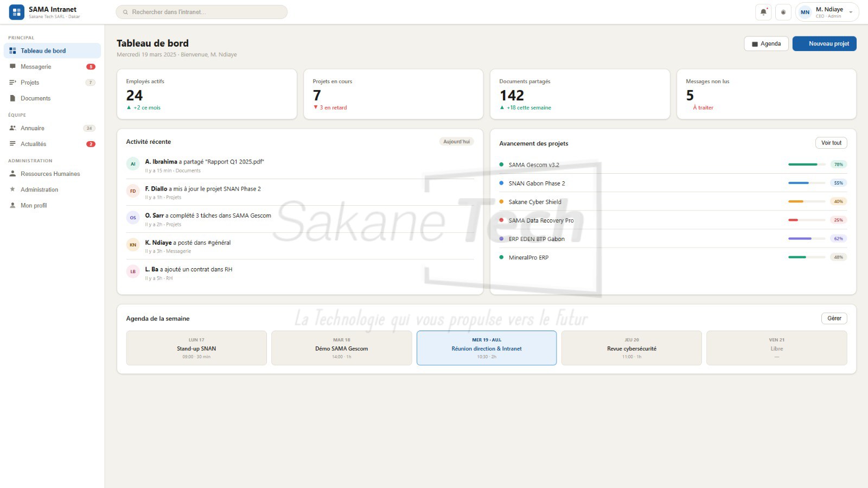Click the SAMA Data Recovery Pro progress bar
The image size is (868, 488).
(807, 220)
